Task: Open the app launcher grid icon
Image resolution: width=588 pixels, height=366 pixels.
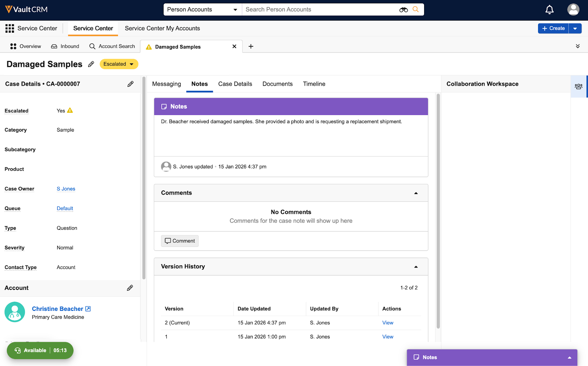Action: coord(10,28)
